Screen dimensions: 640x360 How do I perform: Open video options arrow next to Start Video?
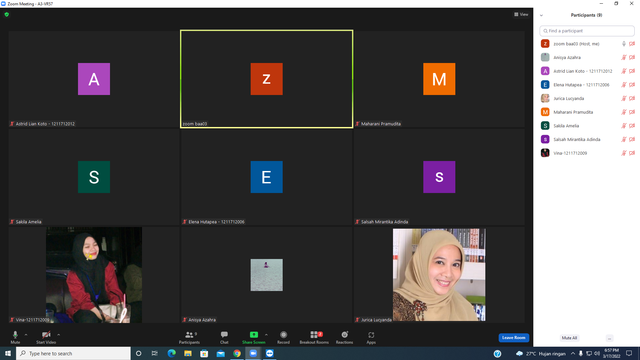pos(58,335)
